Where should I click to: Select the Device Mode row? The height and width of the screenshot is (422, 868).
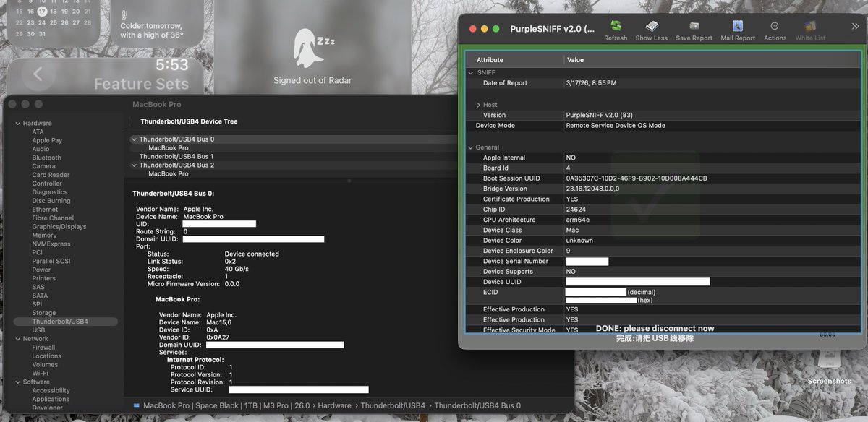(663, 126)
